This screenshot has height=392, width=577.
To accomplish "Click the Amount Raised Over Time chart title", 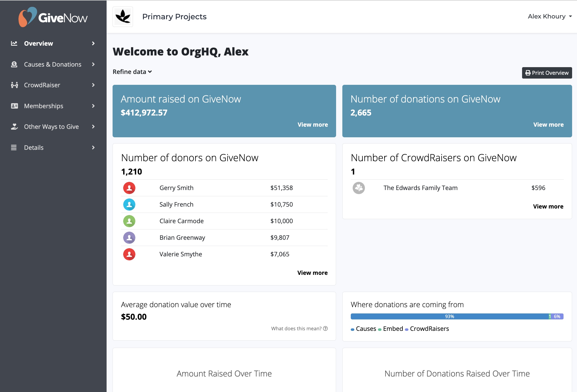I will tap(224, 374).
